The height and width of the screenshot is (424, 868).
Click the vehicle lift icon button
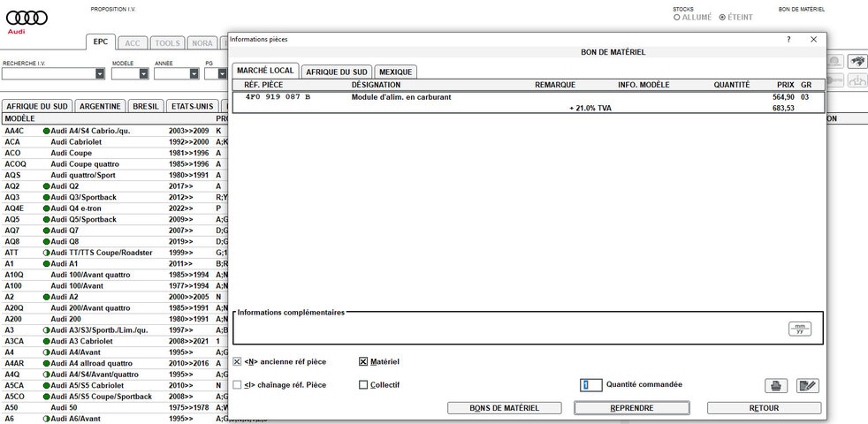click(x=858, y=79)
